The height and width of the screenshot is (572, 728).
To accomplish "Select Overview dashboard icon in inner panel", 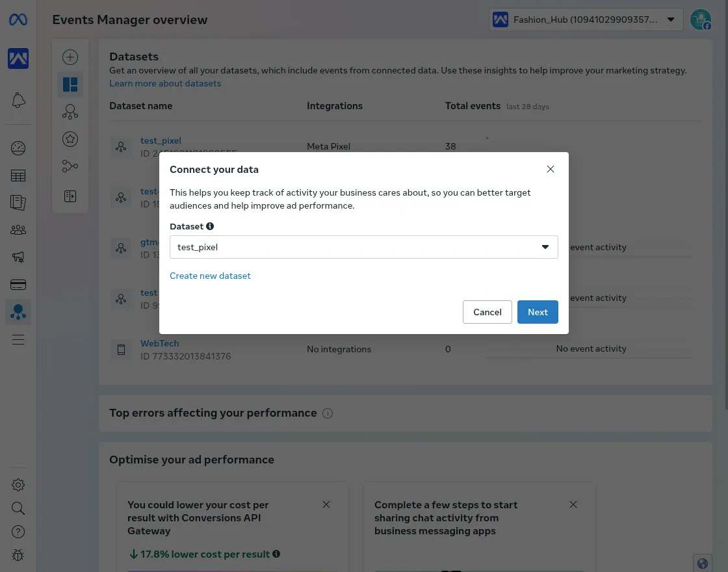I will tap(70, 84).
